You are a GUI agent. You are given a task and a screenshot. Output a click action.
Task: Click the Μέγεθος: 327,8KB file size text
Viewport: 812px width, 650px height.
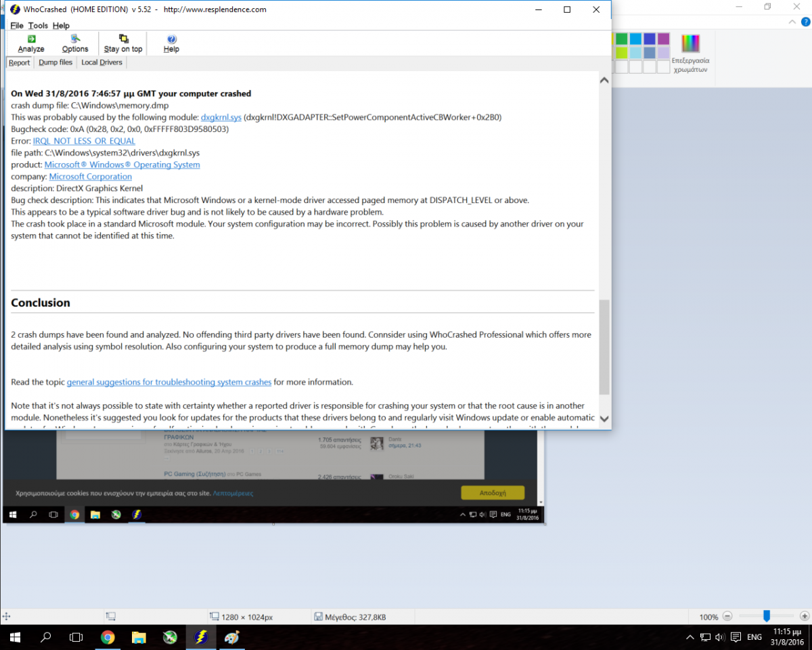pos(355,617)
